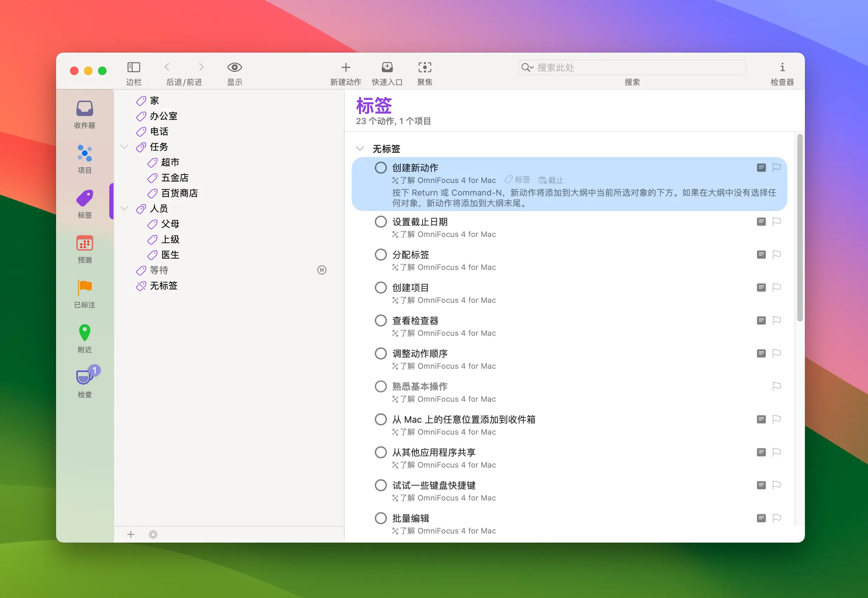The width and height of the screenshot is (868, 598).
Task: Collapse the 人员 tag group
Action: pyautogui.click(x=124, y=209)
